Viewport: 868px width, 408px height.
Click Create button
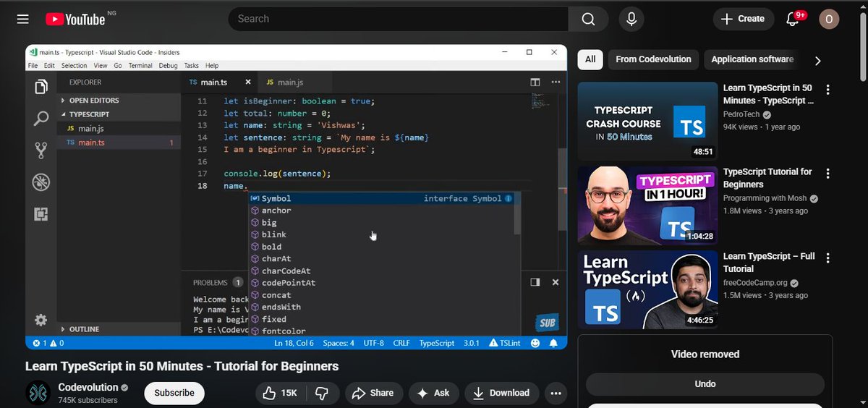pos(742,19)
